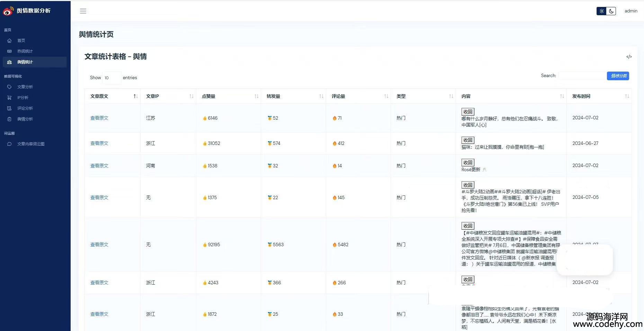Open 热词统计 in the sidebar
Image resolution: width=644 pixels, height=331 pixels.
25,51
